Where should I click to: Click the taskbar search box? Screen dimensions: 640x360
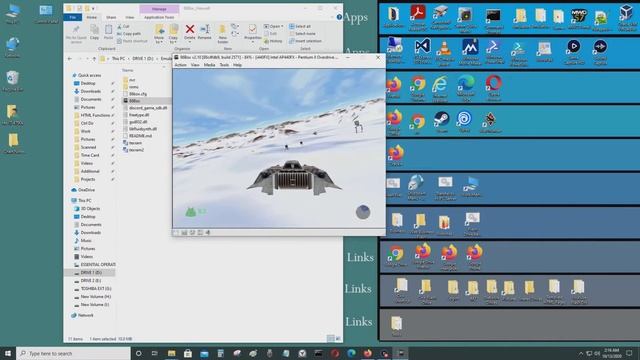[x=73, y=353]
